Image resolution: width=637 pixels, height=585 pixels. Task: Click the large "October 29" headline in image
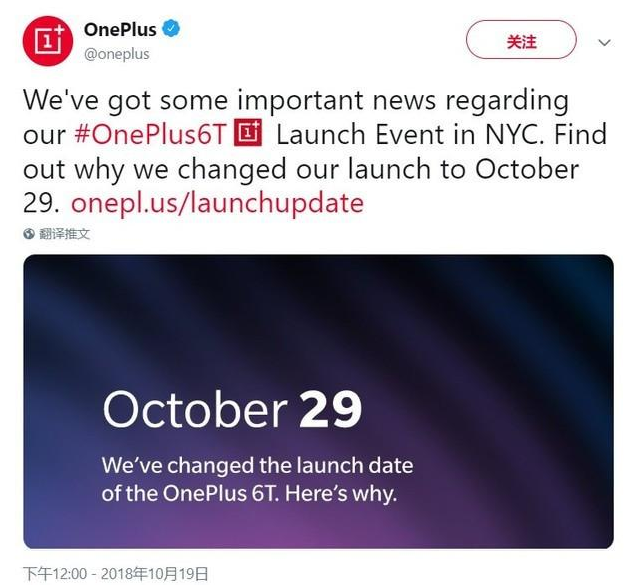pos(232,409)
